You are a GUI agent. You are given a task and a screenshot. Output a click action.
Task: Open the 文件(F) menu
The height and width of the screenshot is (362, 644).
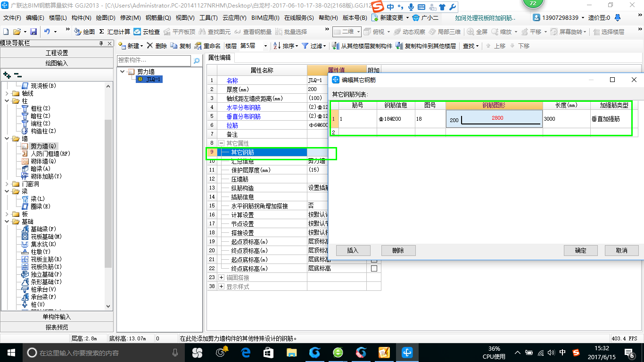[x=12, y=17]
